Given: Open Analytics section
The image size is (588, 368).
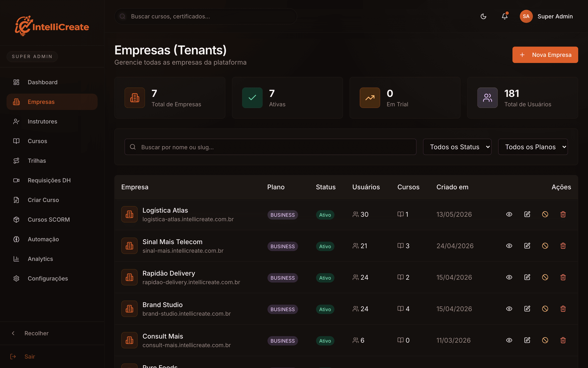Looking at the screenshot, I should tap(52, 259).
